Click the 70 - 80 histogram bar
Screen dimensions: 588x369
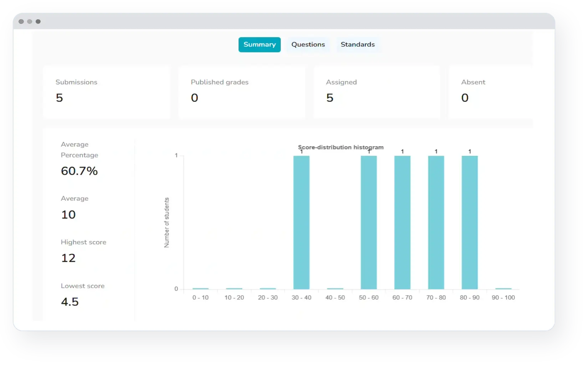(436, 222)
